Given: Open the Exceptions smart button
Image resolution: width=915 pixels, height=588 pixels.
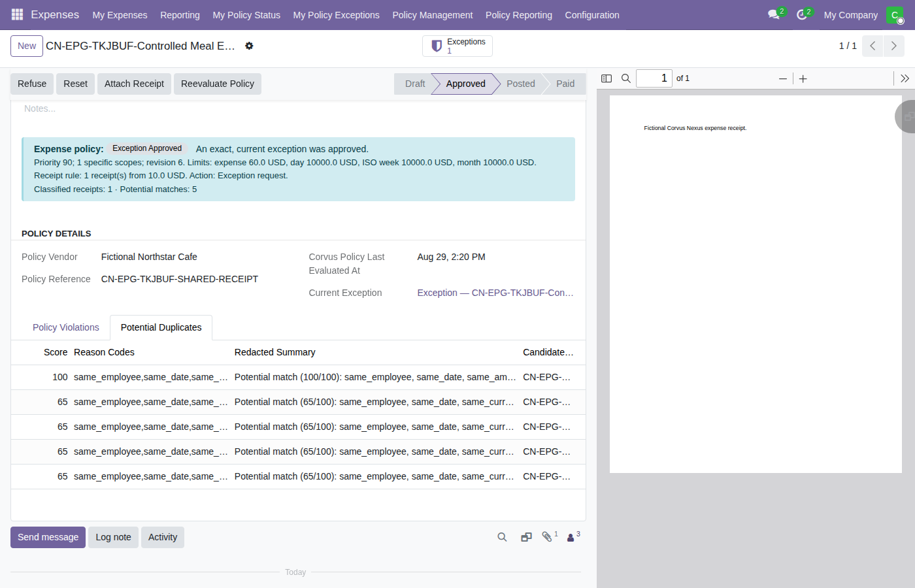Looking at the screenshot, I should pos(457,46).
